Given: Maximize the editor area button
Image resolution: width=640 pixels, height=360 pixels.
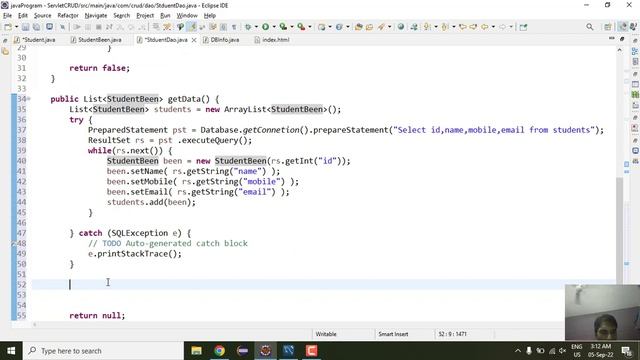Looking at the screenshot, I should (x=622, y=39).
